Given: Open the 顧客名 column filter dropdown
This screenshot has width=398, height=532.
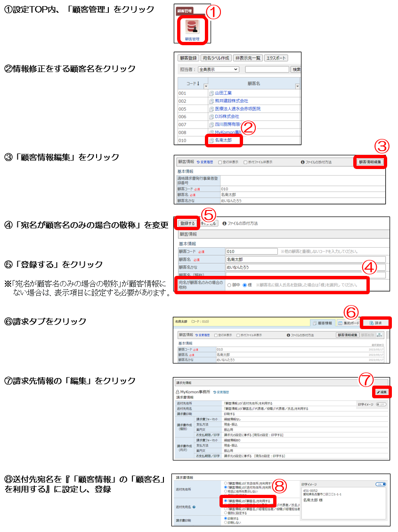Looking at the screenshot, I should 297,86.
